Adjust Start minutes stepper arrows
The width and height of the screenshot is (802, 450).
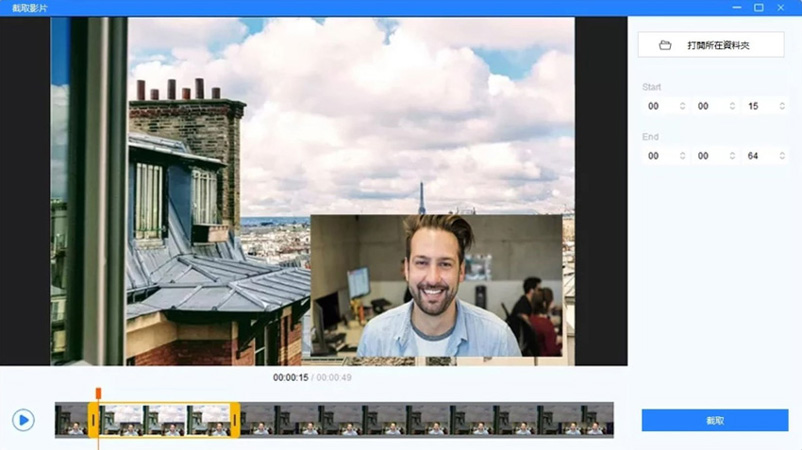(x=732, y=106)
